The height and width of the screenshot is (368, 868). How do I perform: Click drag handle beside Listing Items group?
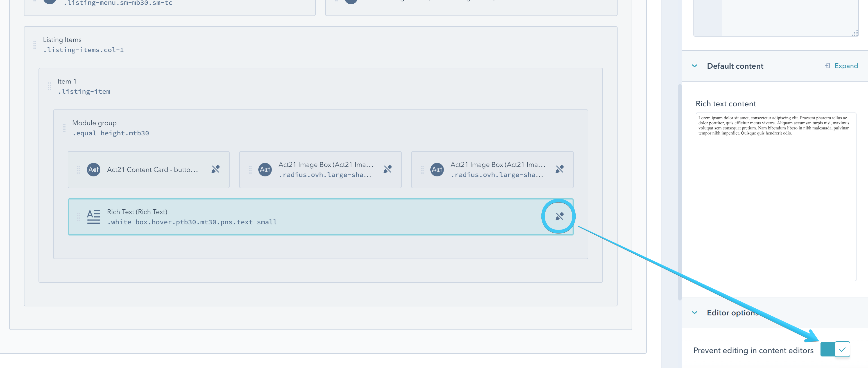pos(35,45)
